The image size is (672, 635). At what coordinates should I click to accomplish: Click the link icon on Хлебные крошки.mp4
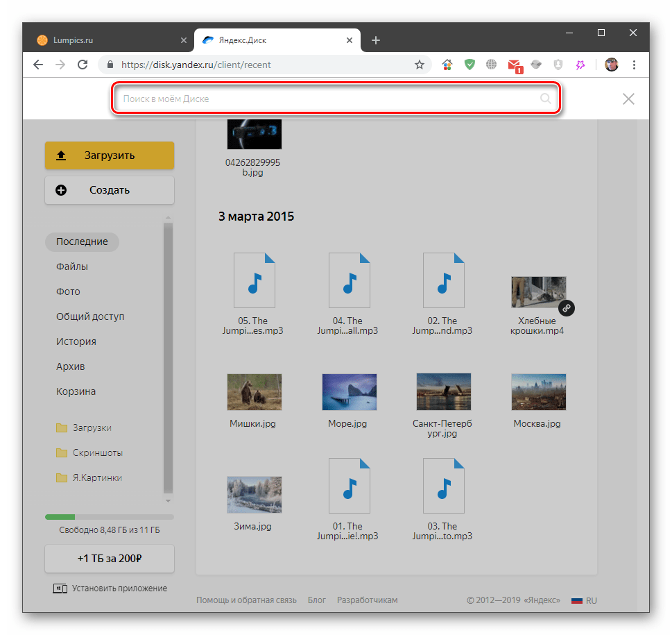pyautogui.click(x=567, y=307)
